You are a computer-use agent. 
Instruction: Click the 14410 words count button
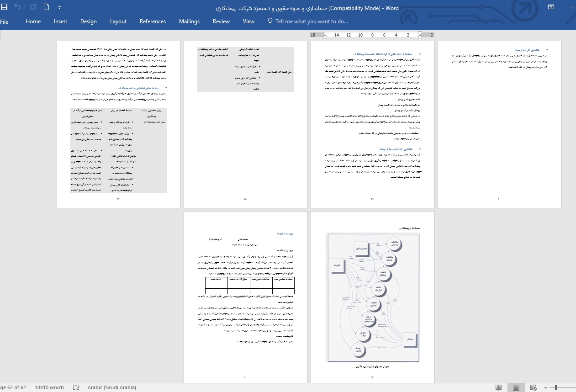pos(49,387)
